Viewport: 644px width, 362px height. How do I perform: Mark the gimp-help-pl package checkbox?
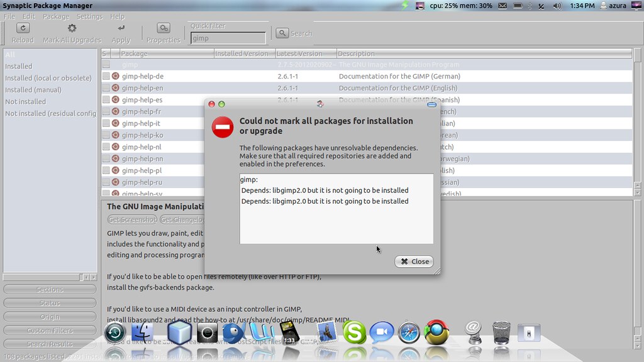tap(106, 171)
